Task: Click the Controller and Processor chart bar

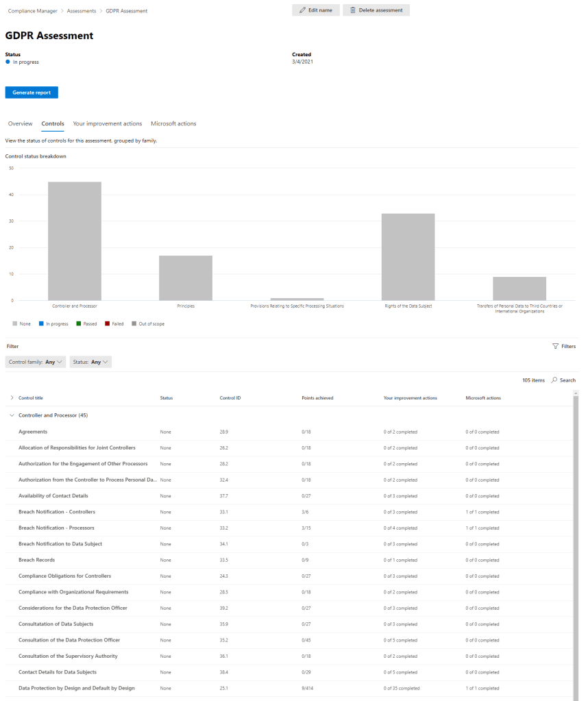Action: tap(75, 241)
